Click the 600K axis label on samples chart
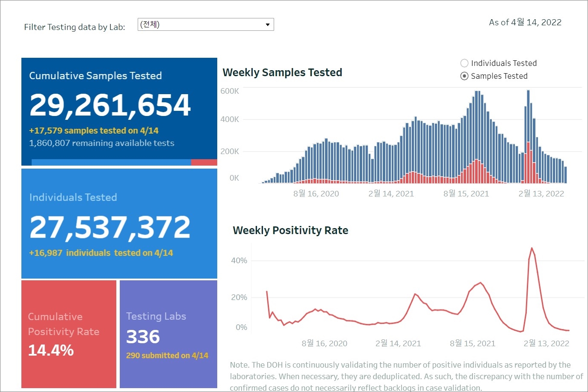This screenshot has height=392, width=588. coord(230,91)
